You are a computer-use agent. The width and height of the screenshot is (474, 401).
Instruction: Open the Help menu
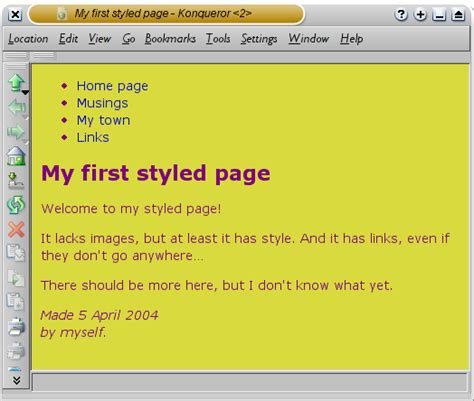coord(352,39)
